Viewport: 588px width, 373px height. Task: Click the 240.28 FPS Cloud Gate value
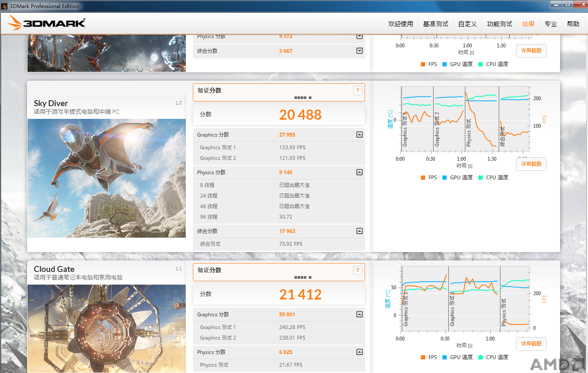[x=292, y=327]
